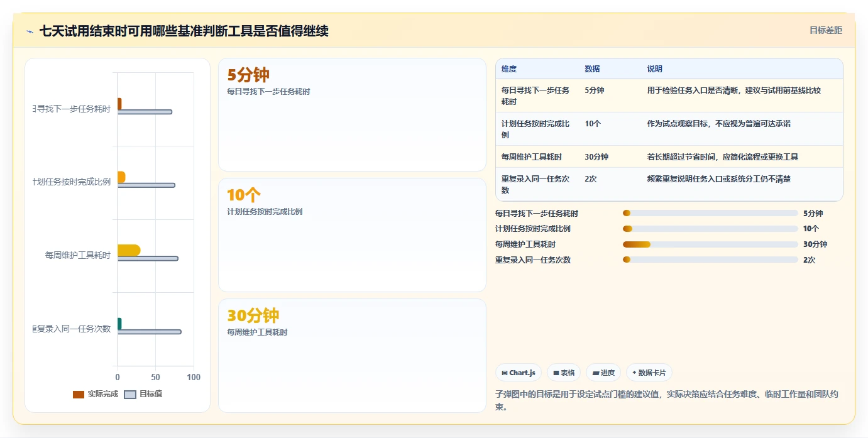The height and width of the screenshot is (438, 868).
Task: Click the progress list label 重复录入同一任务次数
Action: pos(533,260)
